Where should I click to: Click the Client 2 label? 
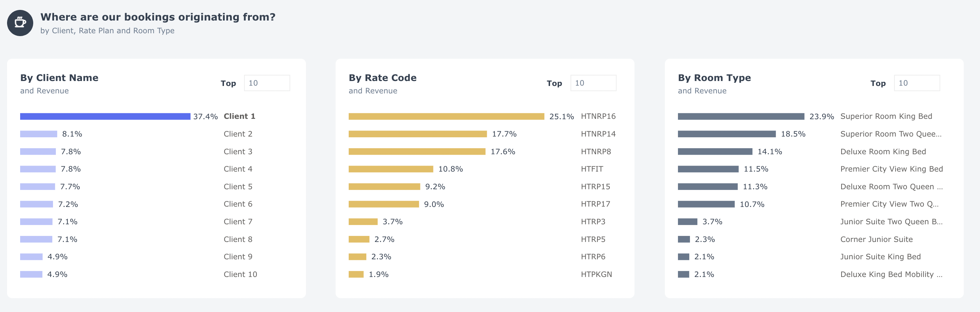tap(238, 134)
